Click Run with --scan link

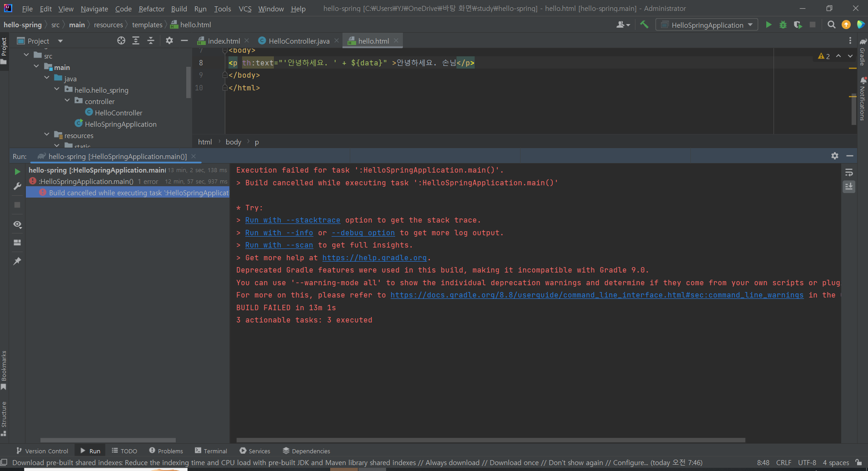(279, 245)
